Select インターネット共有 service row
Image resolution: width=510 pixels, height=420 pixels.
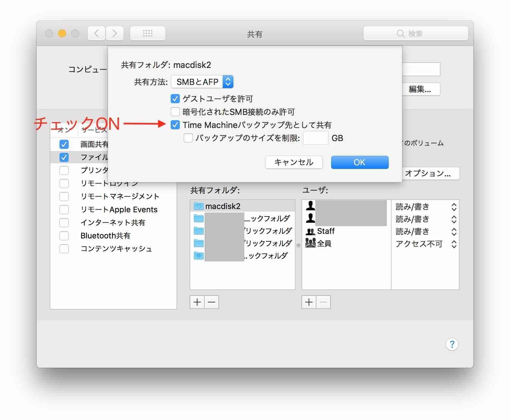(x=113, y=222)
